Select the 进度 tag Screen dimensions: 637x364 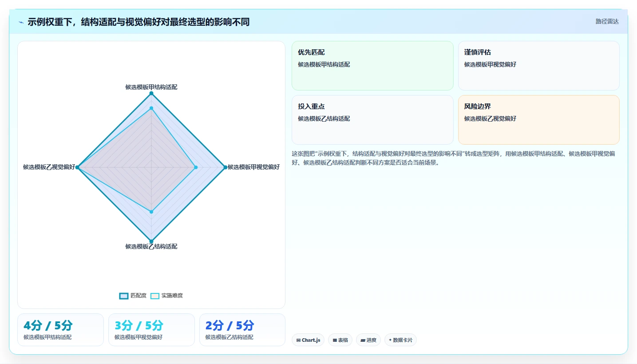point(368,340)
